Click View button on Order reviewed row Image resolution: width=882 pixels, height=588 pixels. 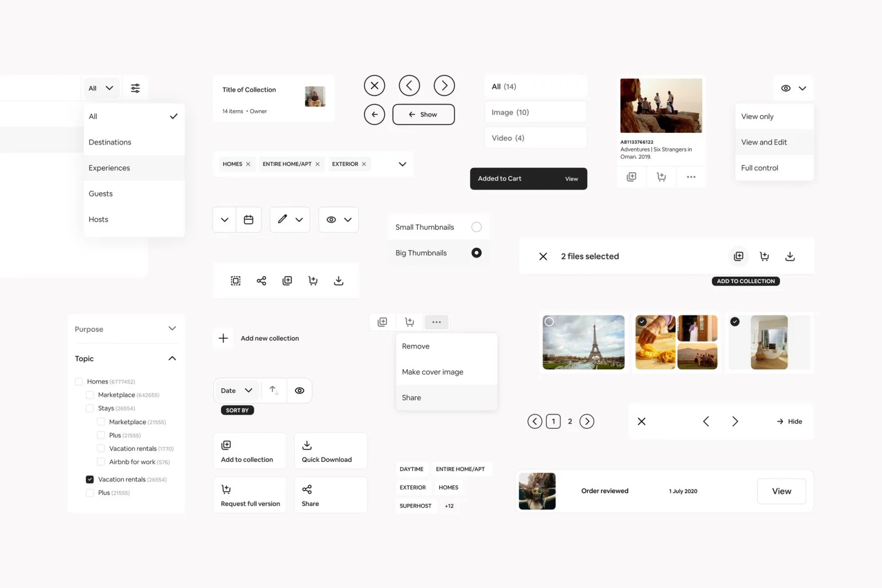(x=781, y=491)
